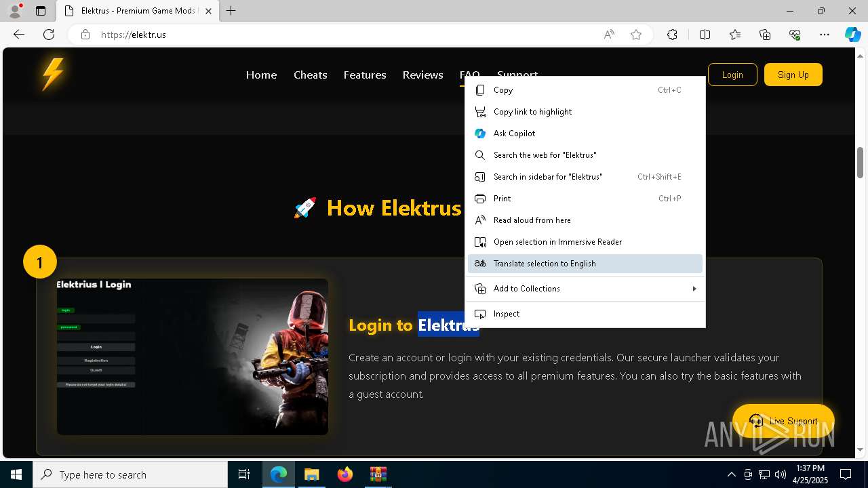Open the Copilot sidebar icon
Image resolution: width=868 pixels, height=488 pixels.
click(852, 35)
